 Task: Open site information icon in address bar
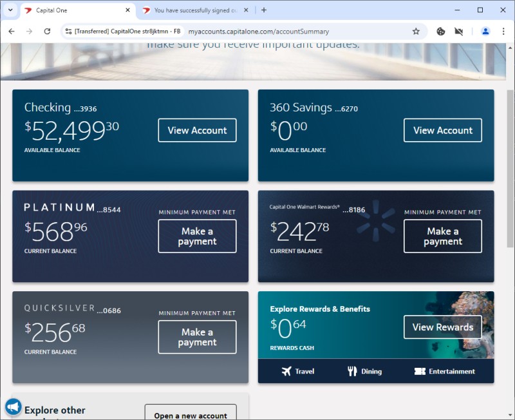click(68, 31)
